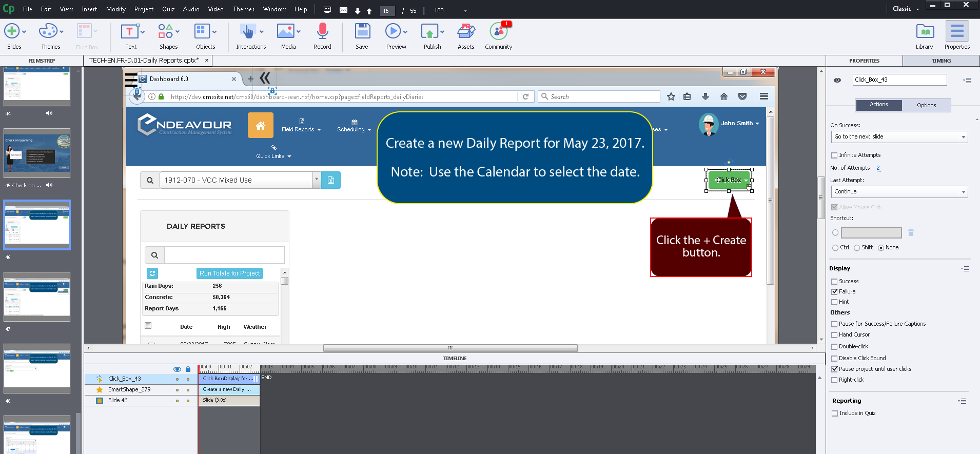Open the Interactions tool
Screen dimensions: 980x454
coord(248,32)
